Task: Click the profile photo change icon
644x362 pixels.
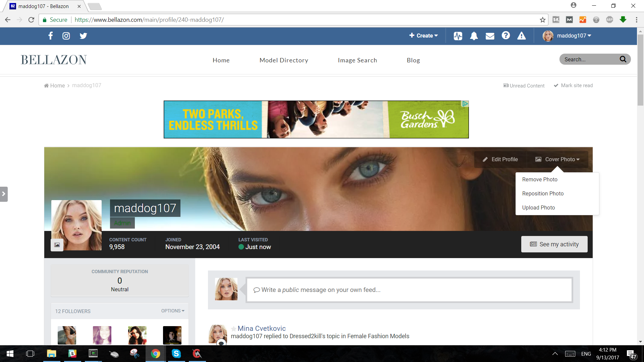Action: (x=57, y=245)
